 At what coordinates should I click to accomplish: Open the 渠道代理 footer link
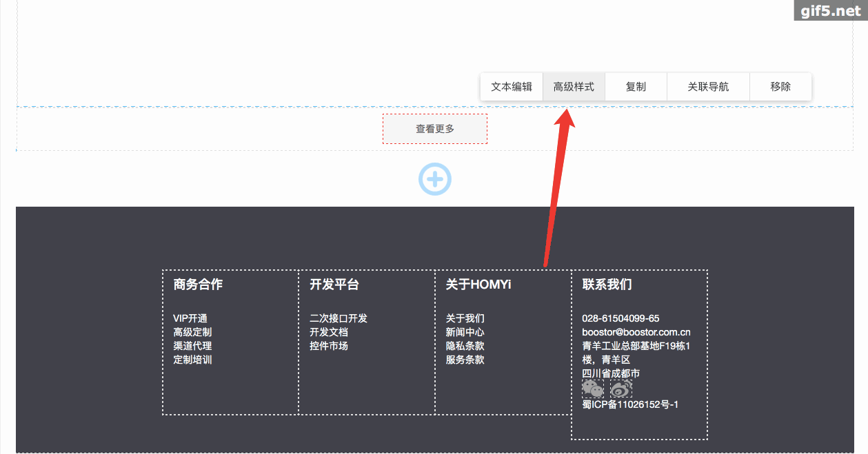pyautogui.click(x=192, y=346)
